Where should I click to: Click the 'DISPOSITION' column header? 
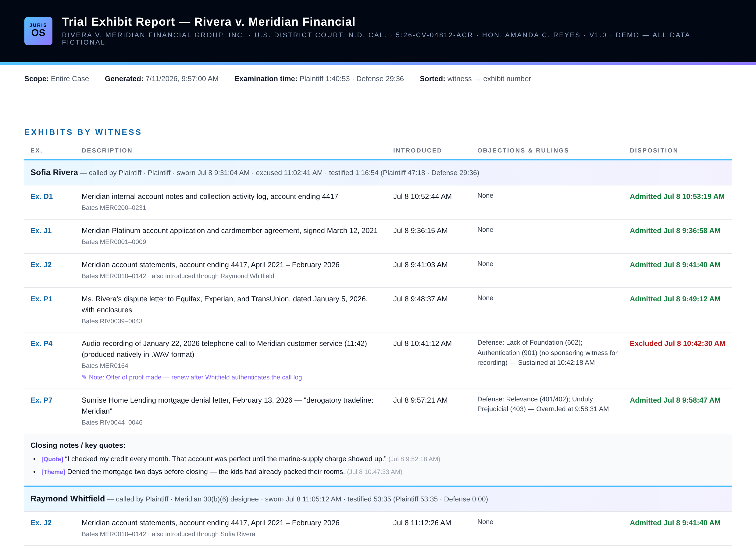tap(654, 150)
